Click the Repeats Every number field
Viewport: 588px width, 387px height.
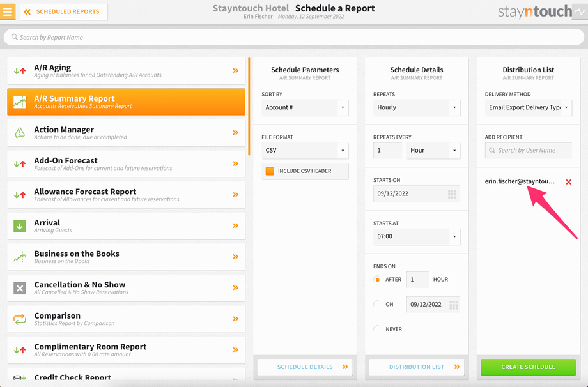[x=388, y=150]
